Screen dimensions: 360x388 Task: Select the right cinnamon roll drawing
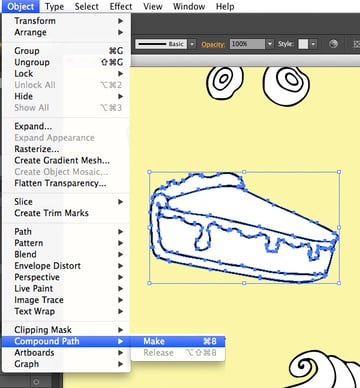click(286, 85)
